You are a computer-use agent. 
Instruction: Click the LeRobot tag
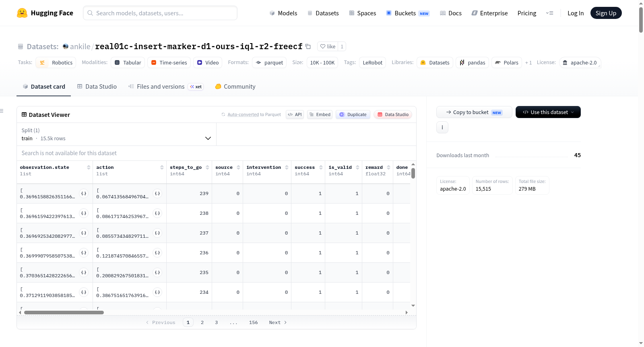click(373, 62)
